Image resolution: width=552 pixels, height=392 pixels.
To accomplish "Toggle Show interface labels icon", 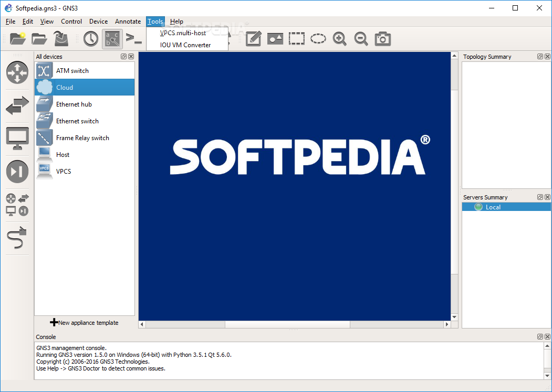I will [112, 39].
